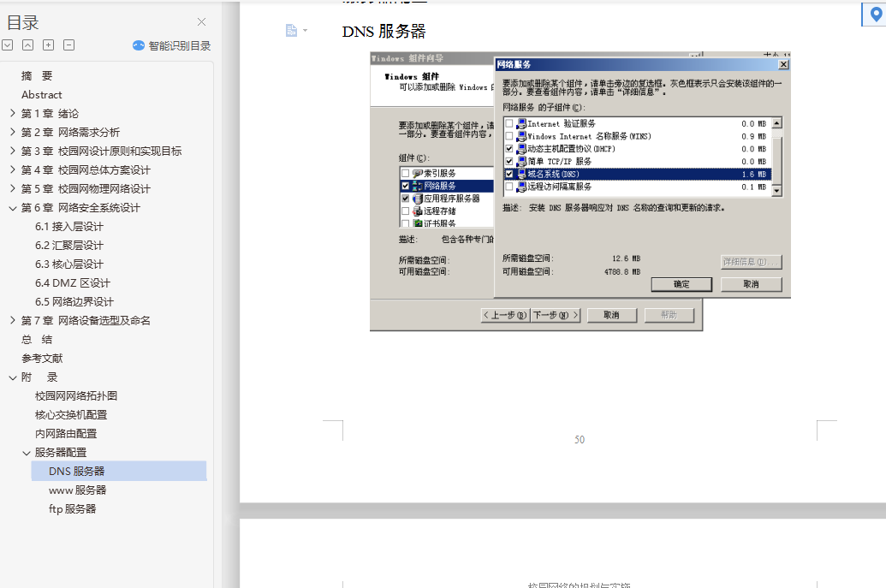Click the document icon beside the DNS heading

point(291,31)
